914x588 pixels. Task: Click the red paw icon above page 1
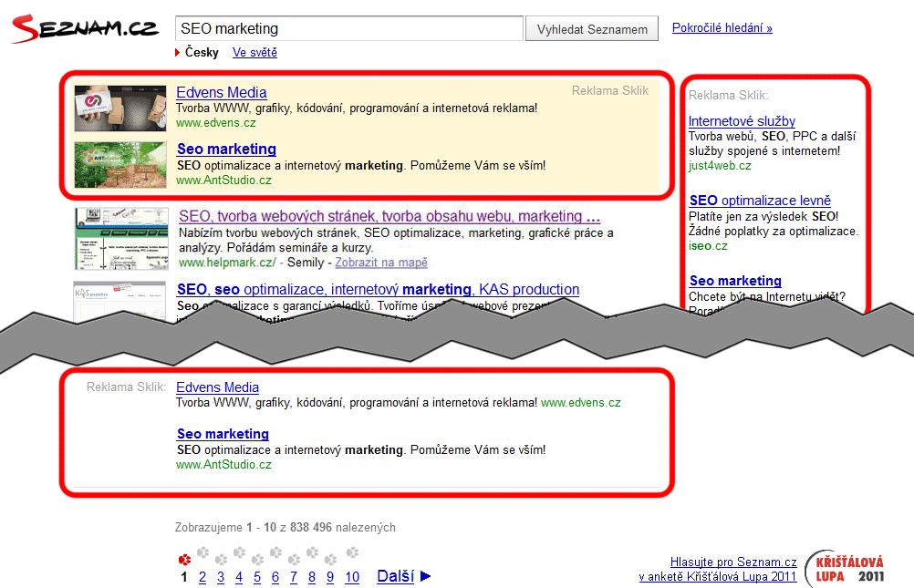click(x=184, y=560)
